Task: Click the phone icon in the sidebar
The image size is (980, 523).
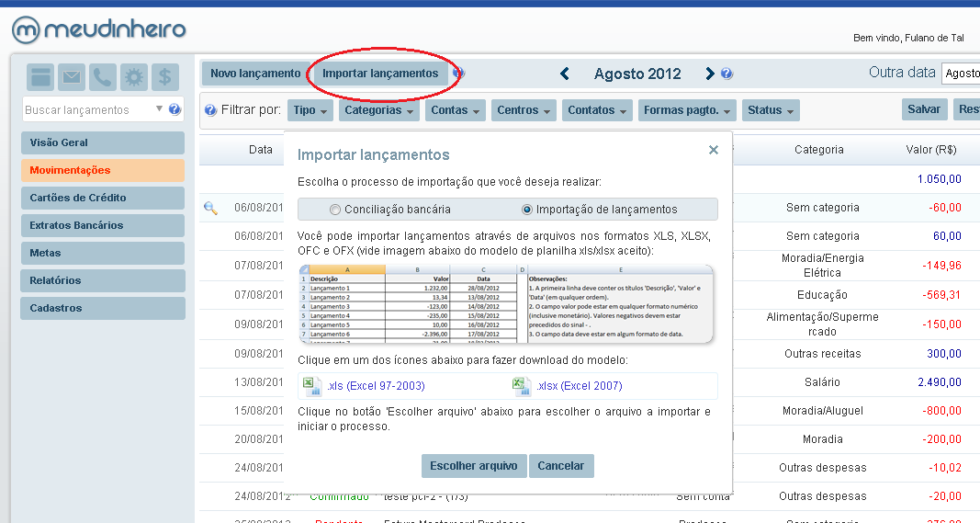Action: tap(103, 77)
